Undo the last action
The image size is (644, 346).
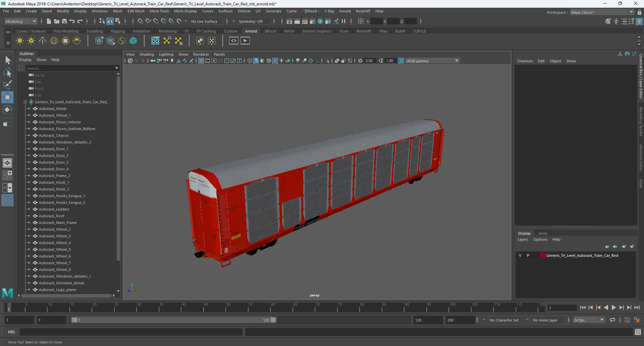pos(72,21)
